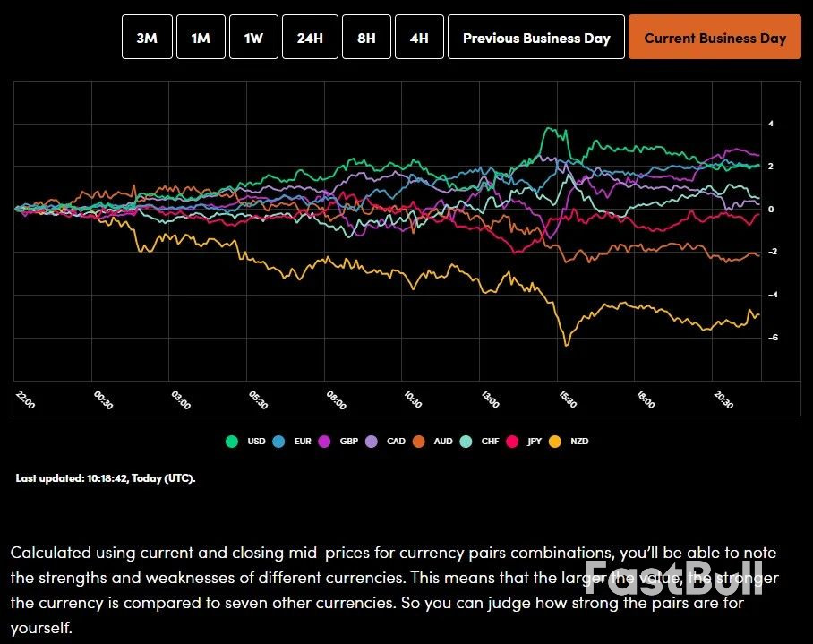Toggle the EUR blue legend dot

[280, 441]
